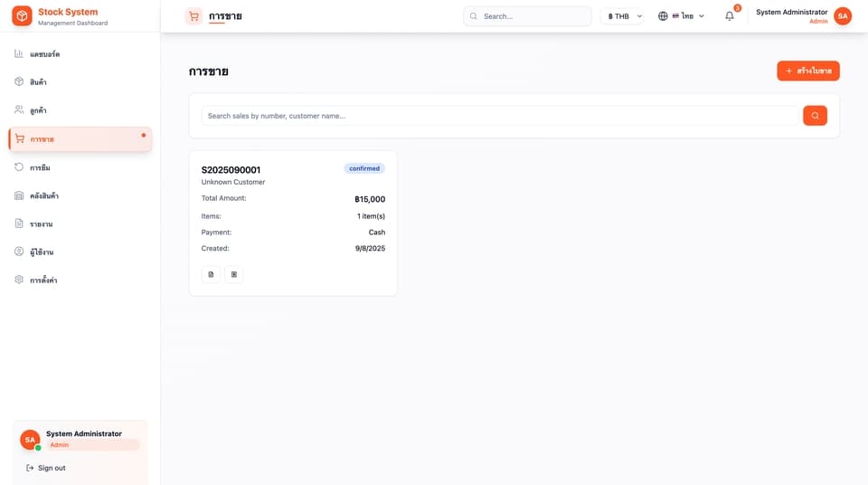The width and height of the screenshot is (868, 485).
Task: Click the Admin label under sidebar user name
Action: (x=60, y=444)
